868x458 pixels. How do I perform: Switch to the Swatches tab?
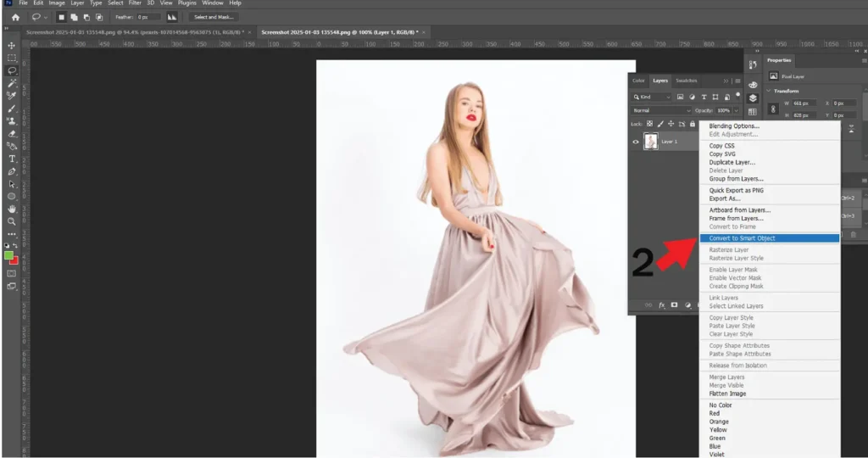click(687, 81)
